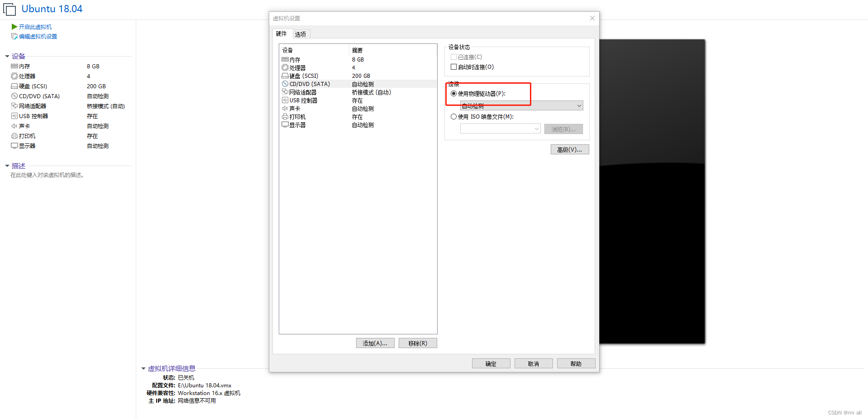Viewport: 868px width, 419px height.
Task: Check the 已连接(C) checkbox
Action: click(x=453, y=57)
